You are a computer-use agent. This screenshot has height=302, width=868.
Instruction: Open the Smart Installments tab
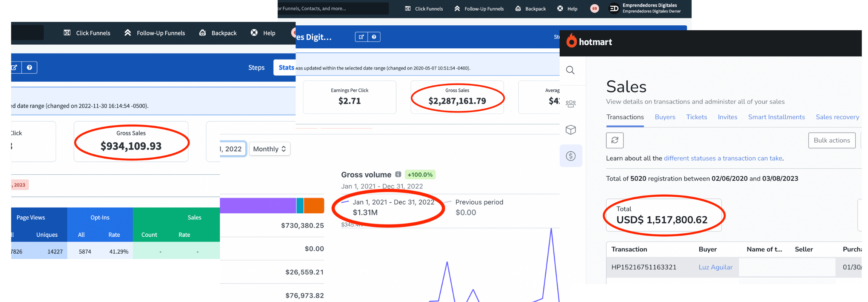[x=776, y=117]
